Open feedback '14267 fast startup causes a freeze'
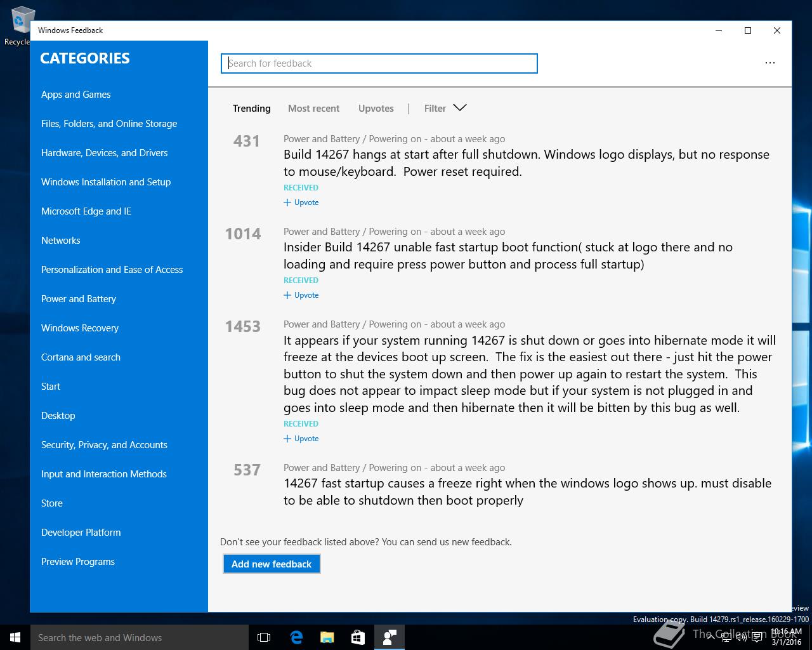Screen dimensions: 812x650 [527, 492]
